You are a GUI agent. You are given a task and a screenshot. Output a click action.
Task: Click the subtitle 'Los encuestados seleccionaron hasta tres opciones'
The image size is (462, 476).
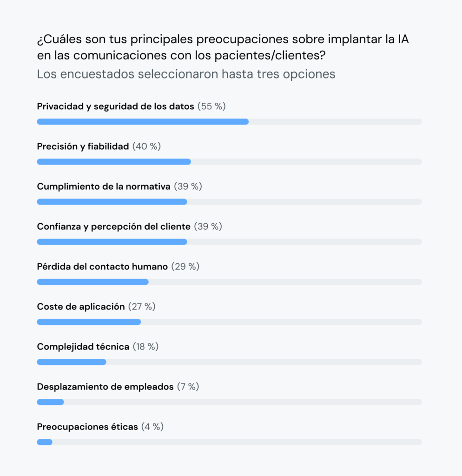pos(186,74)
